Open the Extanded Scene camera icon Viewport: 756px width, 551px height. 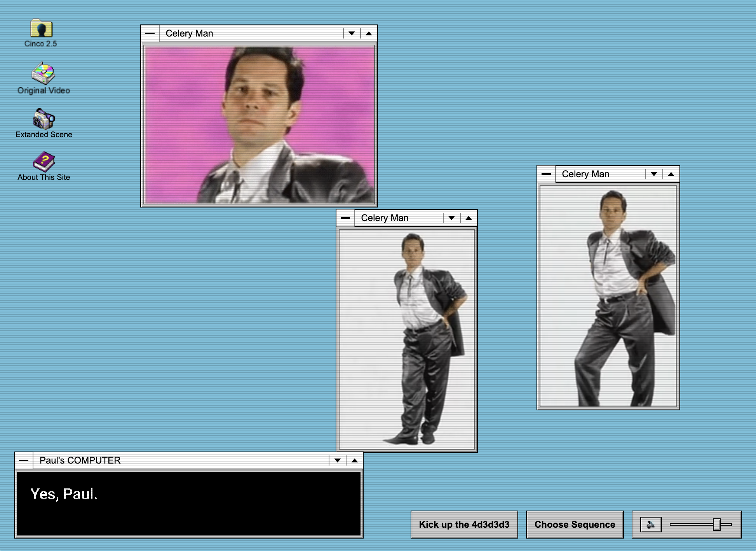click(44, 119)
